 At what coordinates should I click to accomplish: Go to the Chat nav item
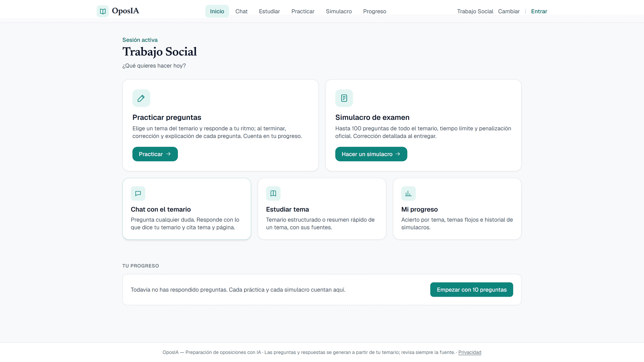click(x=241, y=11)
